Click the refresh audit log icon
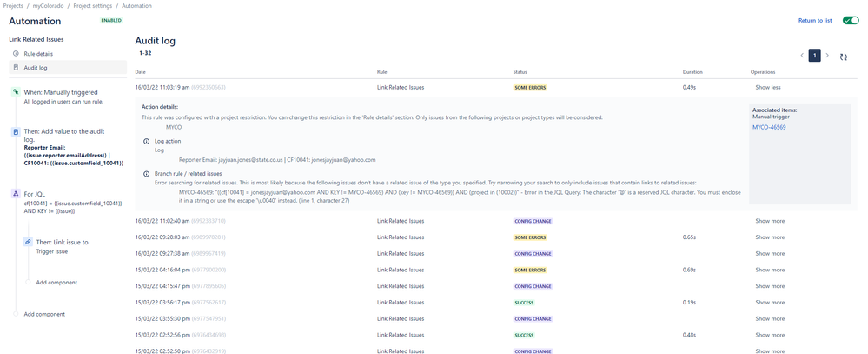 click(x=843, y=57)
